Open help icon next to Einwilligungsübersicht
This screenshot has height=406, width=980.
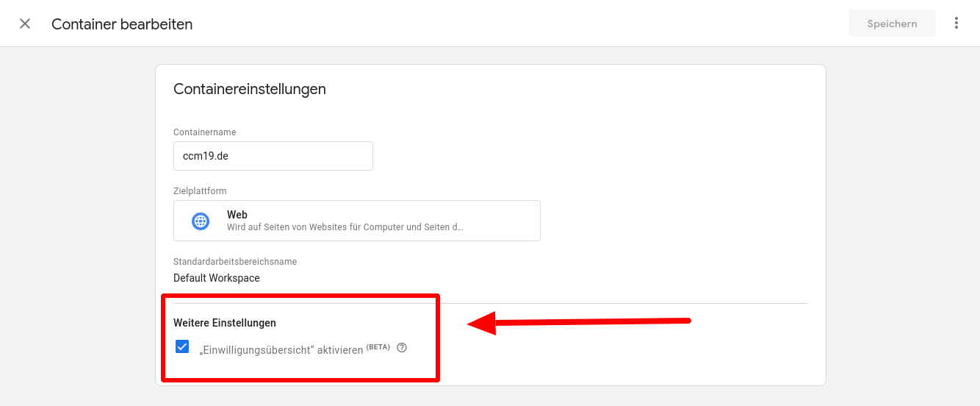[x=402, y=348]
